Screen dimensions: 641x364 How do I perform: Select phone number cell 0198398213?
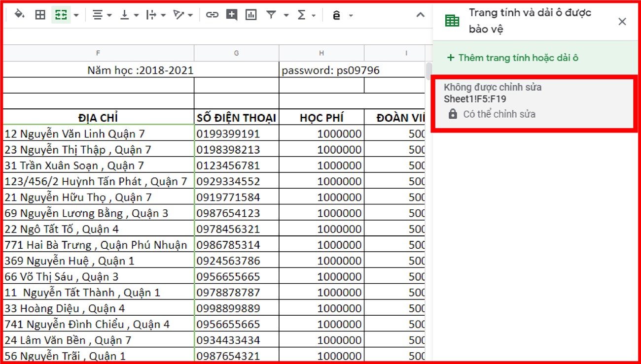click(x=237, y=149)
